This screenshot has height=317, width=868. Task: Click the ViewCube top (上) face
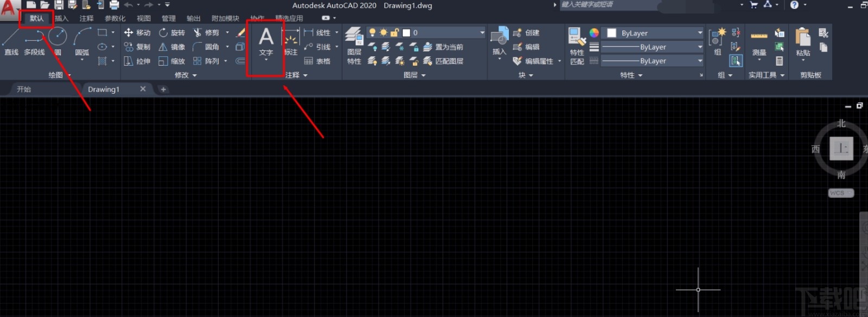coord(841,148)
